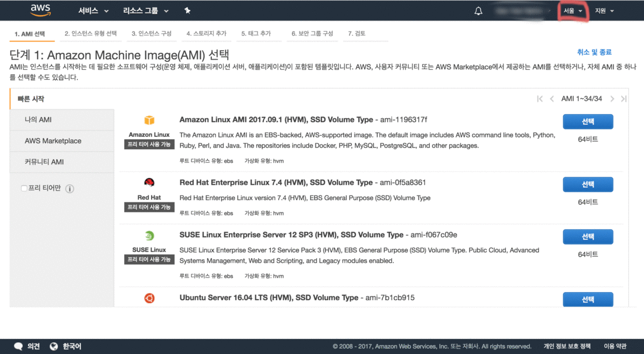Open the 의견 feedback link
The width and height of the screenshot is (644, 354).
[34, 346]
